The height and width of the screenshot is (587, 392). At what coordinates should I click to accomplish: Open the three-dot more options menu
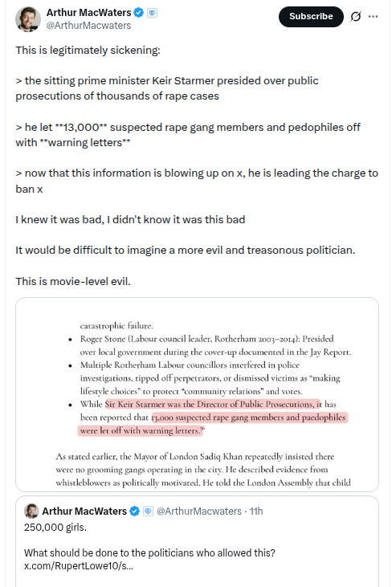click(373, 17)
